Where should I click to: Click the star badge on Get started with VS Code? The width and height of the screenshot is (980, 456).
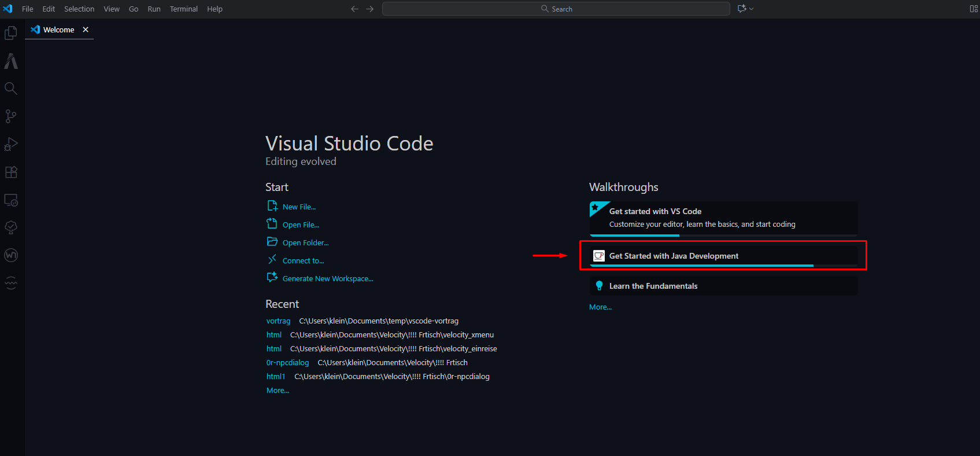tap(595, 207)
